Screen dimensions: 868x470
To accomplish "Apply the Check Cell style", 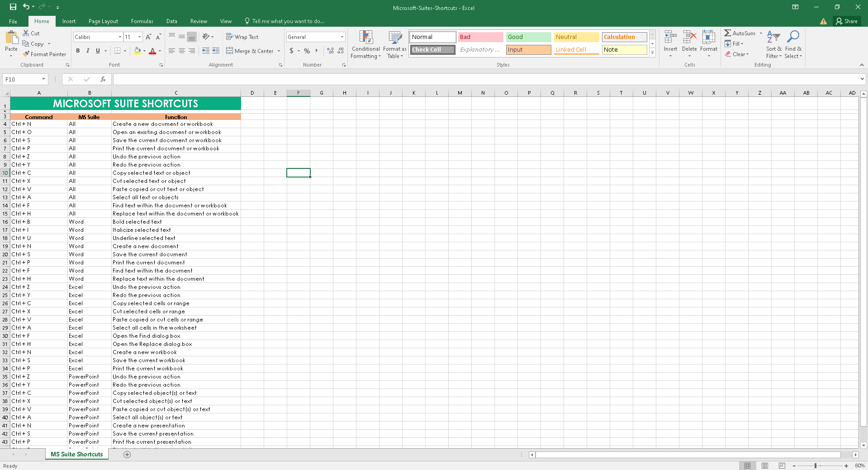I will (x=433, y=49).
